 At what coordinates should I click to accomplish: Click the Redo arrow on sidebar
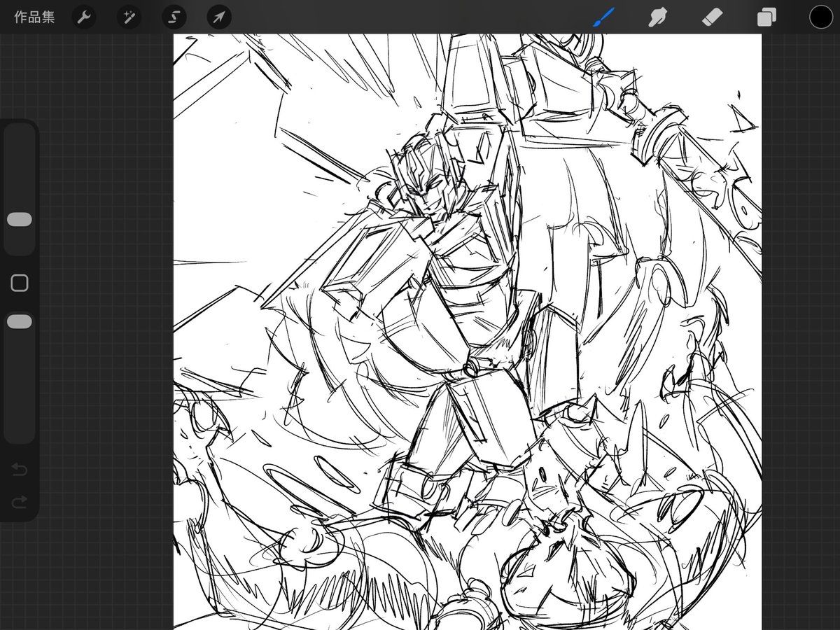pos(20,500)
